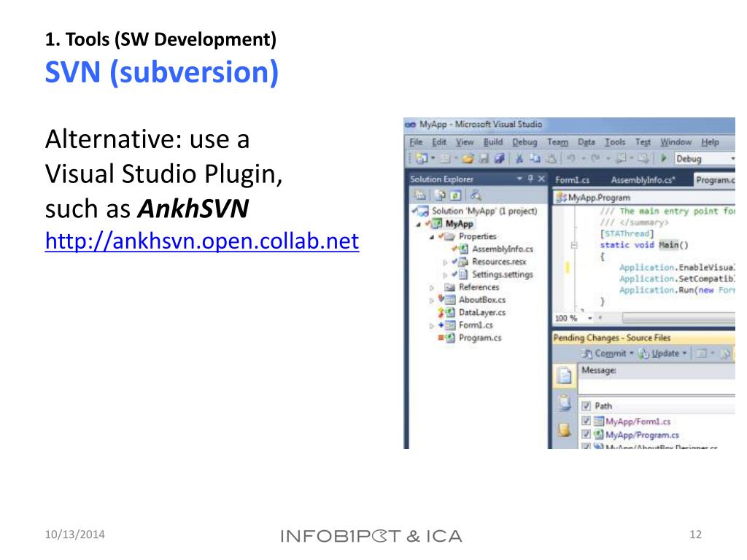The width and height of the screenshot is (747, 560).
Task: Open the View menu
Action: tap(465, 142)
